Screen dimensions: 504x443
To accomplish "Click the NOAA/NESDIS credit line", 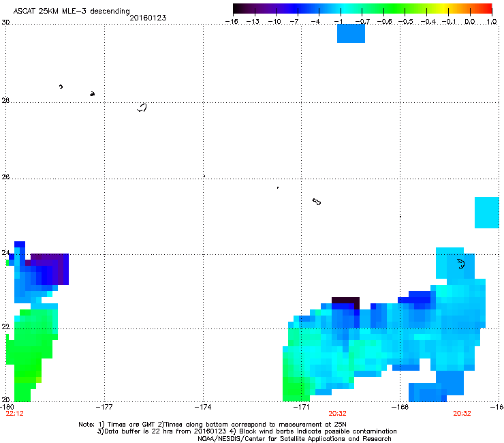I will pos(294,439).
